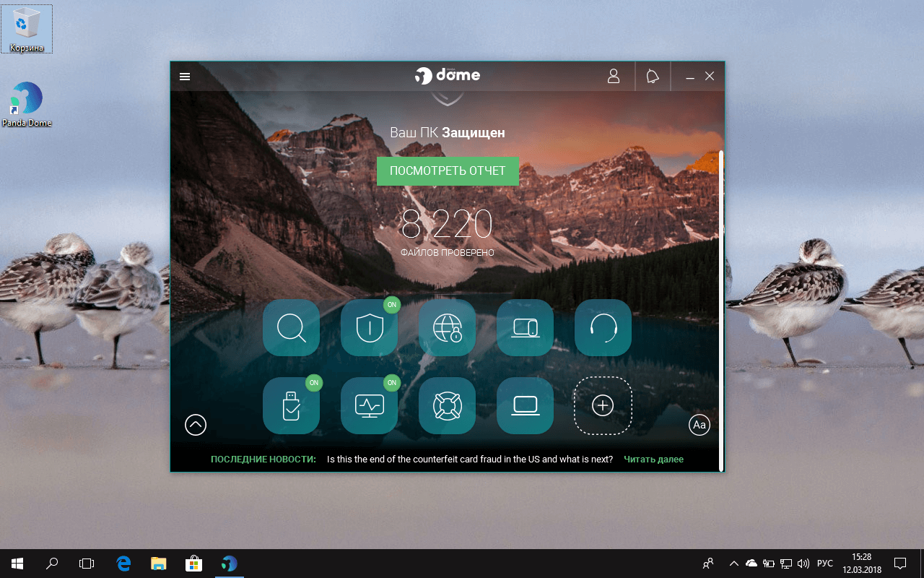The image size is (924, 578).
Task: Toggle the Antivirus module ON badge
Action: (x=391, y=305)
